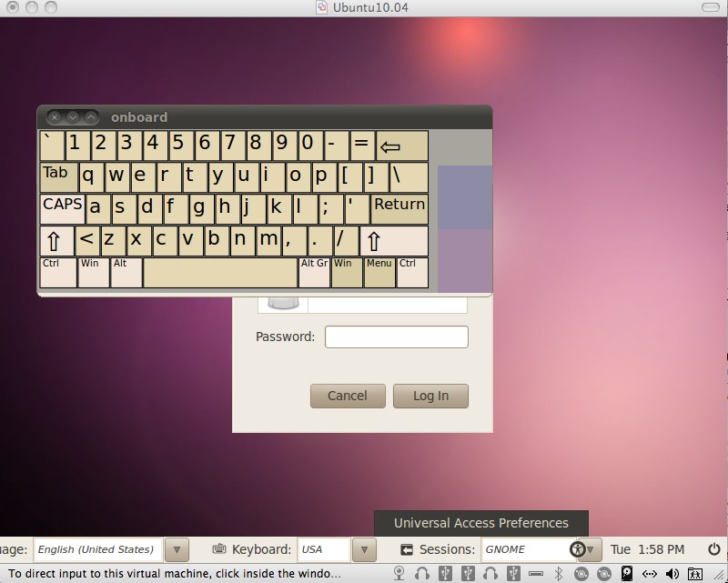728x583 pixels.
Task: Tap the w key on onboard
Action: (x=117, y=177)
